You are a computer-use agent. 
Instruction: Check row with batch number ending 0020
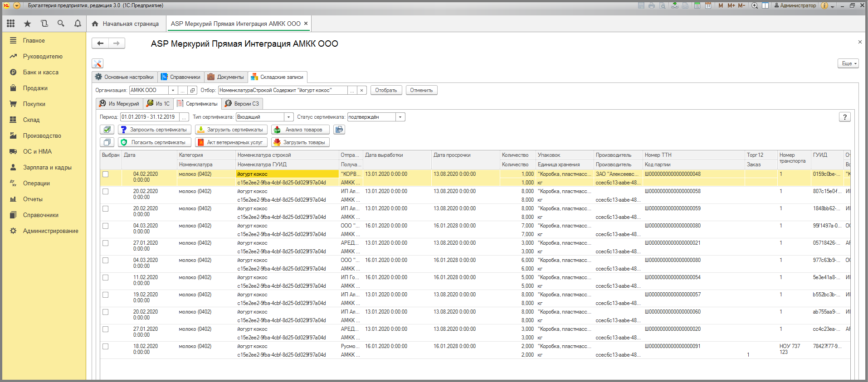tap(106, 329)
